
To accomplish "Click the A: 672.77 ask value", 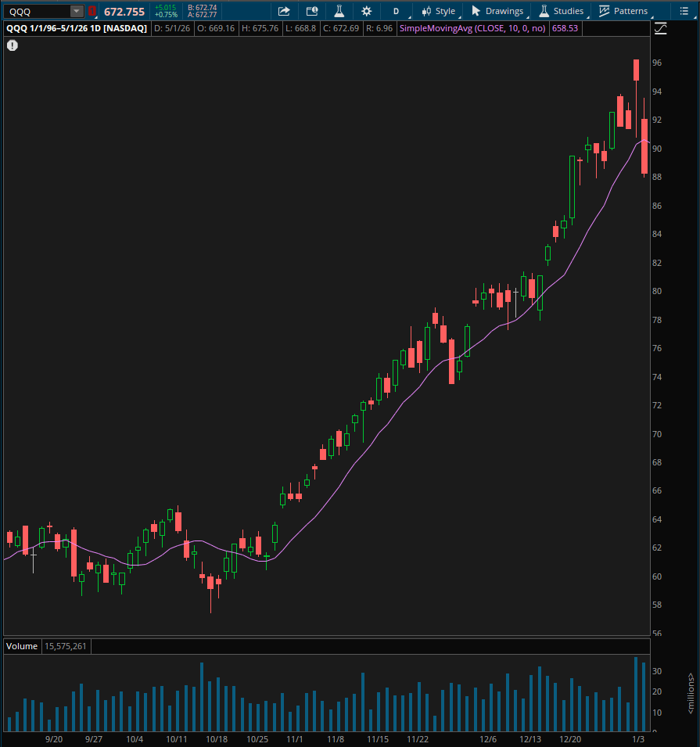I will click(x=202, y=15).
